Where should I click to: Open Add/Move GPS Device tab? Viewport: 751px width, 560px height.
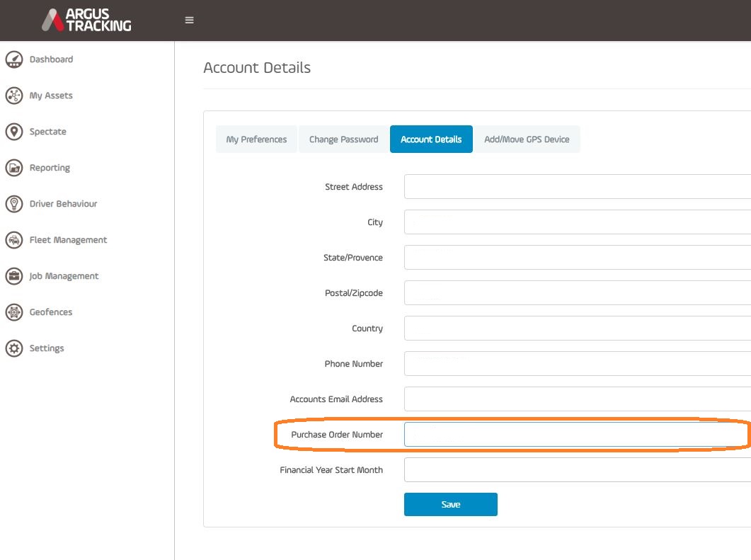(527, 139)
